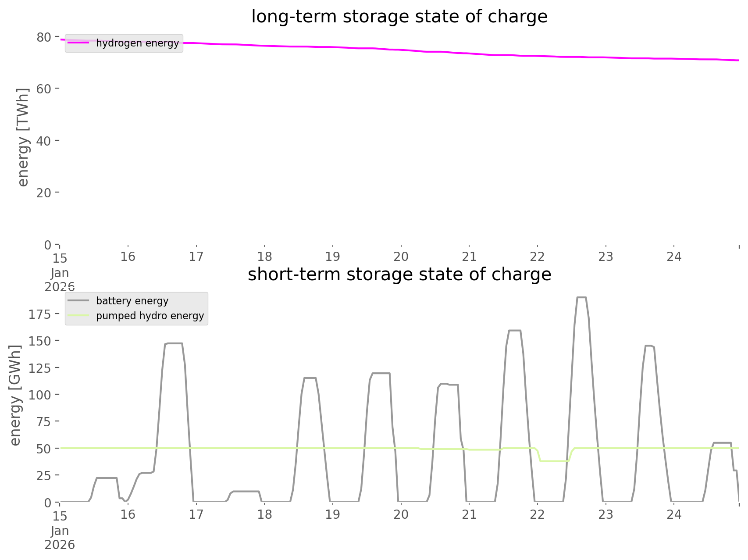Click the "long-term storage state of charge" title
Viewport: 748px width, 560px height.
pyautogui.click(x=399, y=17)
